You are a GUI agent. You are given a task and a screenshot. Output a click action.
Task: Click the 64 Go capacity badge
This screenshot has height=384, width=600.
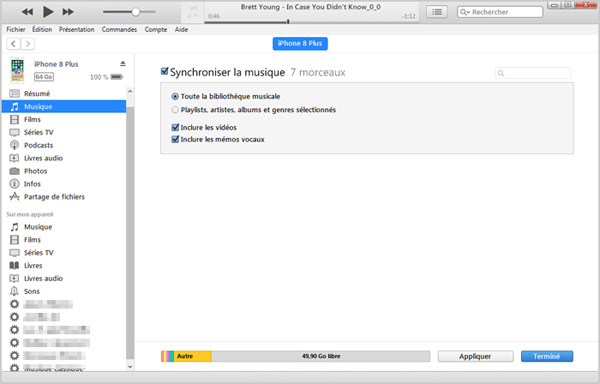point(44,77)
